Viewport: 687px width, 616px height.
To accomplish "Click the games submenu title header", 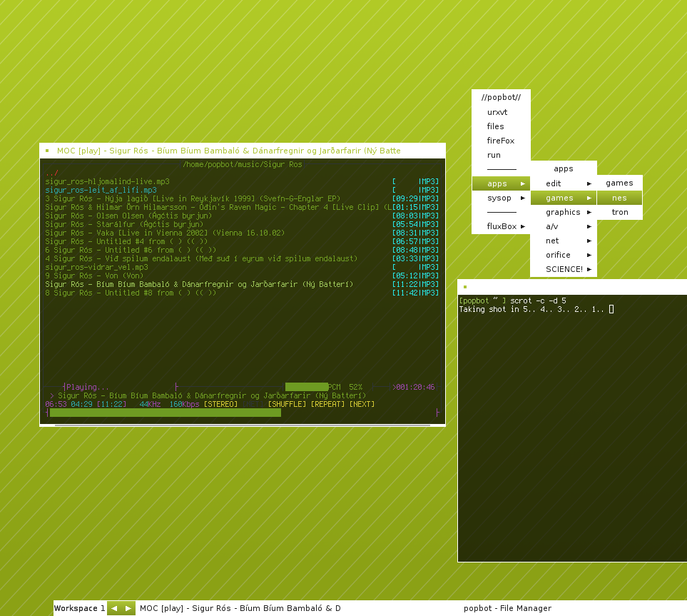I will tap(619, 183).
